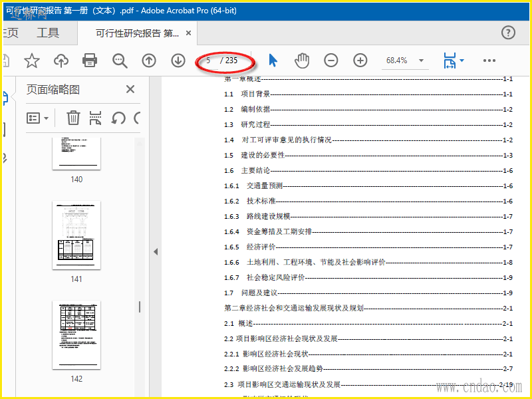This screenshot has width=532, height=399.
Task: Click the 1.3 研究过程 contents entry
Action: click(x=368, y=124)
